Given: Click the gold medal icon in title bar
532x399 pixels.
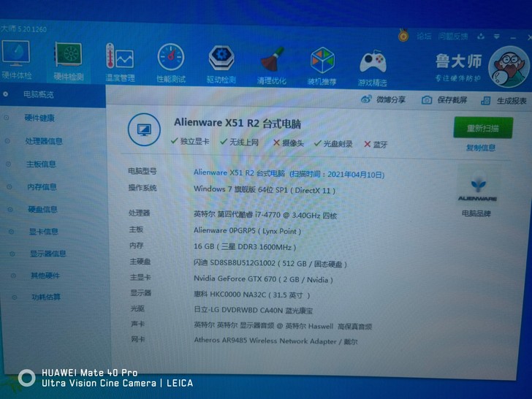Looking at the screenshot, I should pyautogui.click(x=403, y=35).
